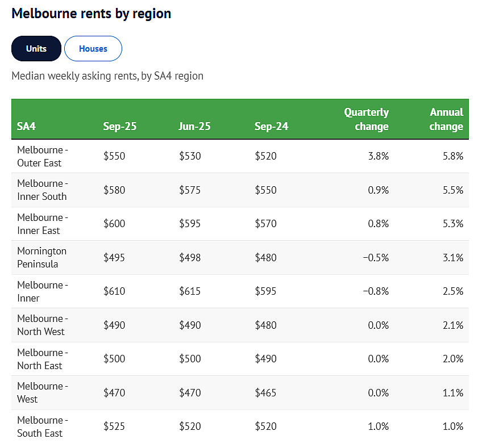The height and width of the screenshot is (448, 495).
Task: Click the $610 Sep-25 rent value
Action: [x=114, y=291]
